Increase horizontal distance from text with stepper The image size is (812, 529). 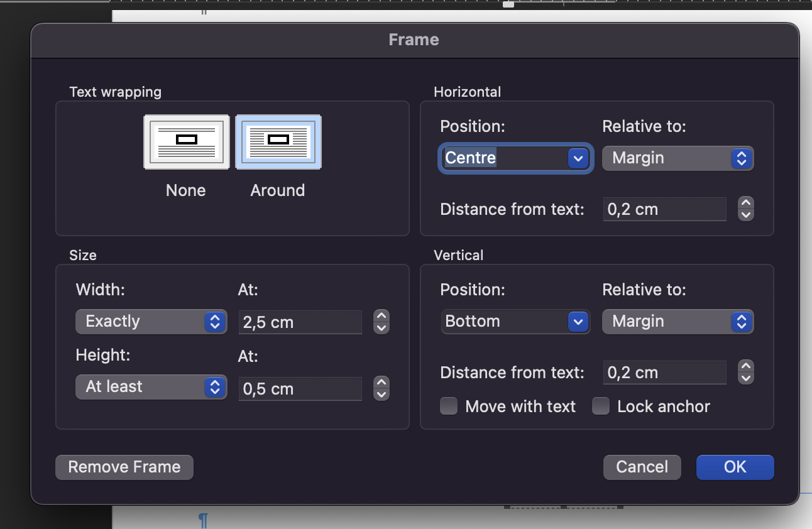pyautogui.click(x=745, y=204)
